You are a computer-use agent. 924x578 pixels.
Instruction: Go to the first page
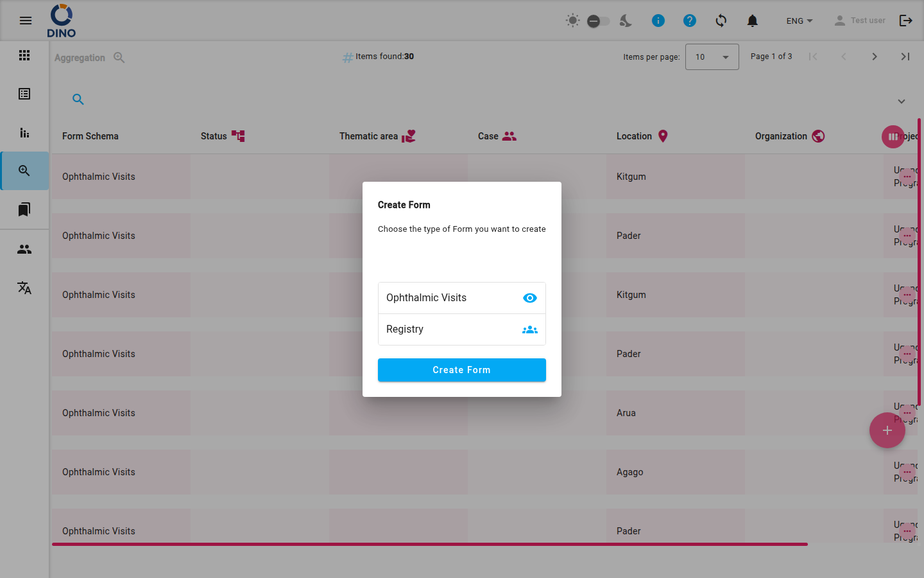(813, 57)
